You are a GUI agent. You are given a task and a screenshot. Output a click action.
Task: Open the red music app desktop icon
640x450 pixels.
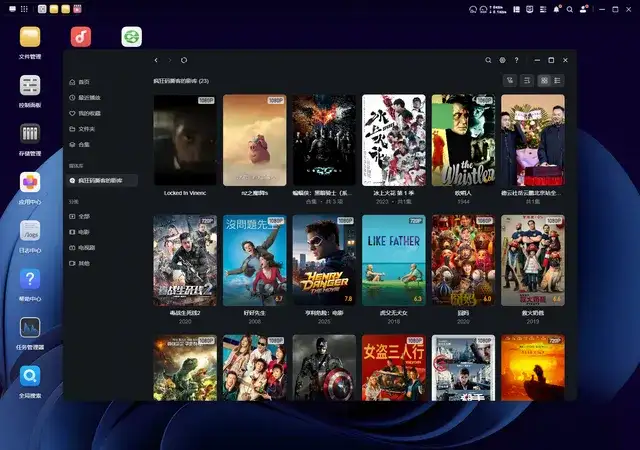click(81, 37)
